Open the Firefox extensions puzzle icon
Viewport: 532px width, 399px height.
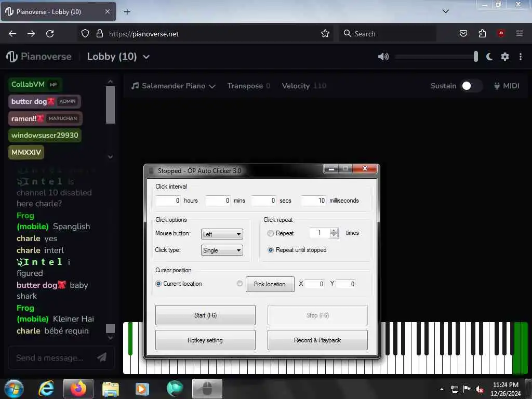482,33
